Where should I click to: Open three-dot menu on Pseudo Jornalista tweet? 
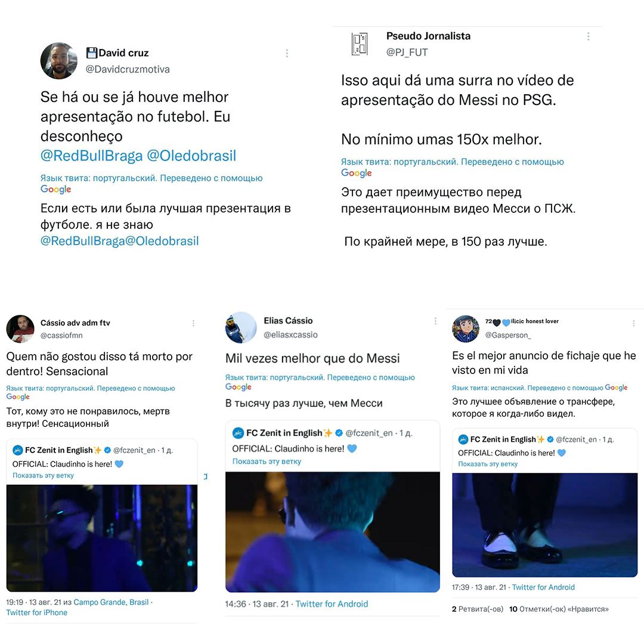coord(588,36)
